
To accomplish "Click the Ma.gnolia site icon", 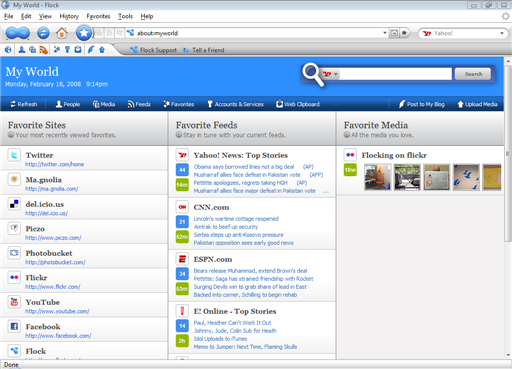I will (x=14, y=180).
